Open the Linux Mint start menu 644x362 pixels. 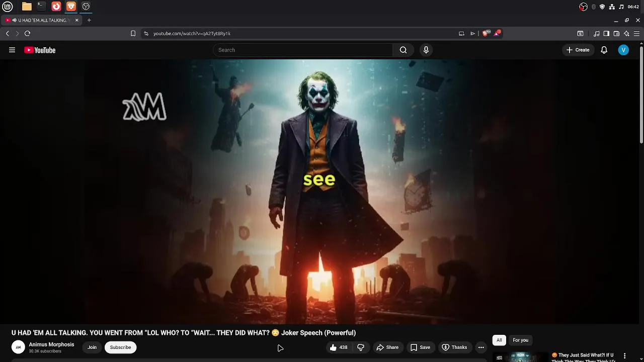point(8,7)
